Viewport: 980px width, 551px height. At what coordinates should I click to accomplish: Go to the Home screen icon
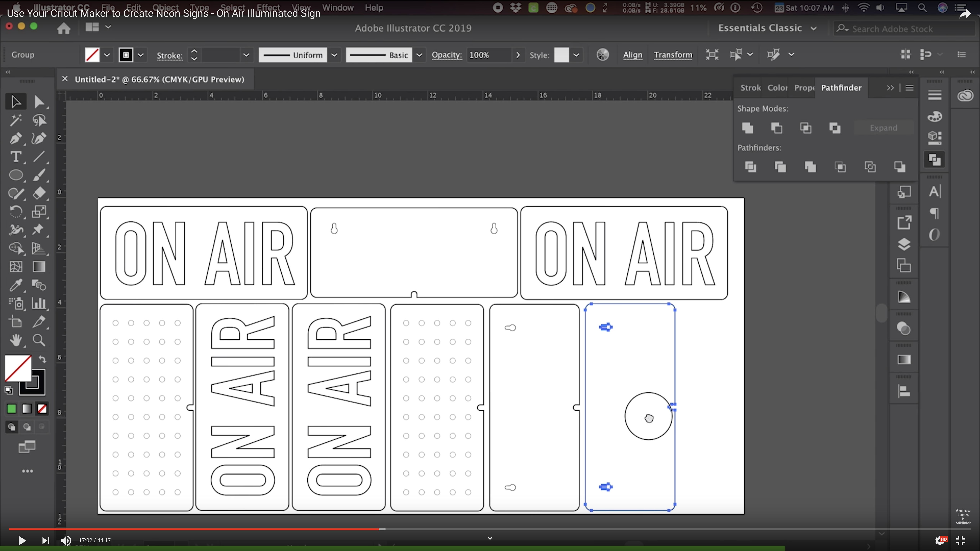click(64, 28)
